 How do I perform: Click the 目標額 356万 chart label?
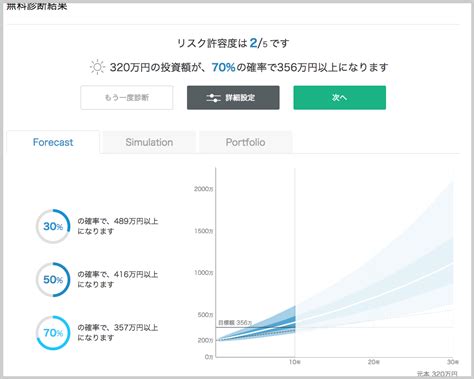(x=235, y=323)
